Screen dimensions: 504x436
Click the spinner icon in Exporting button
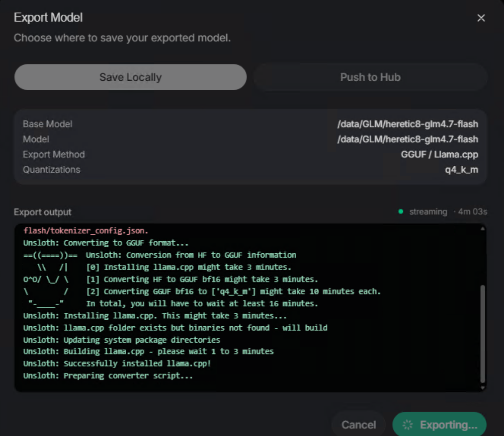tap(408, 425)
